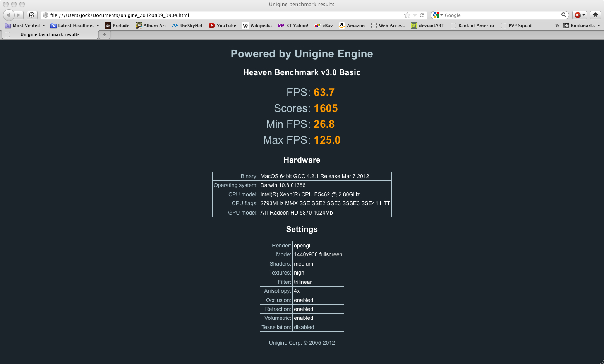The height and width of the screenshot is (364, 604).
Task: Click Heaven Benchmark v3.0 Basic heading
Action: point(302,72)
